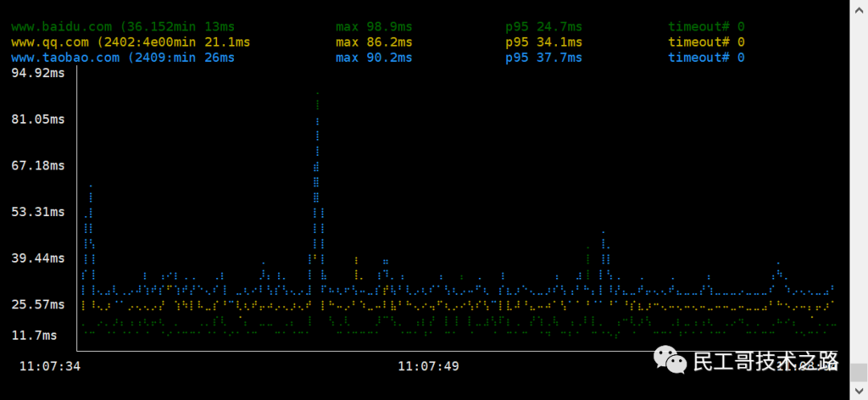The width and height of the screenshot is (868, 400).
Task: Click the terminal vertical scrollbar thumb
Action: click(x=858, y=373)
